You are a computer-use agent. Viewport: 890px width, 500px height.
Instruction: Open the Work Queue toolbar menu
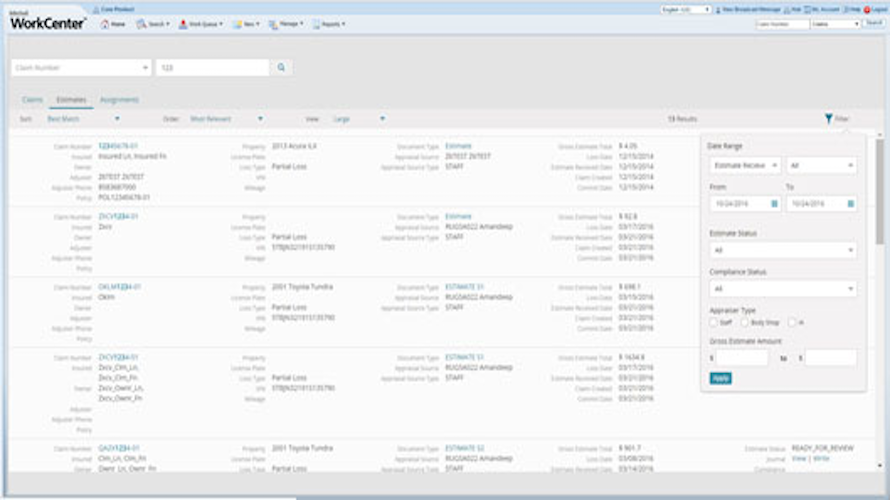point(202,23)
